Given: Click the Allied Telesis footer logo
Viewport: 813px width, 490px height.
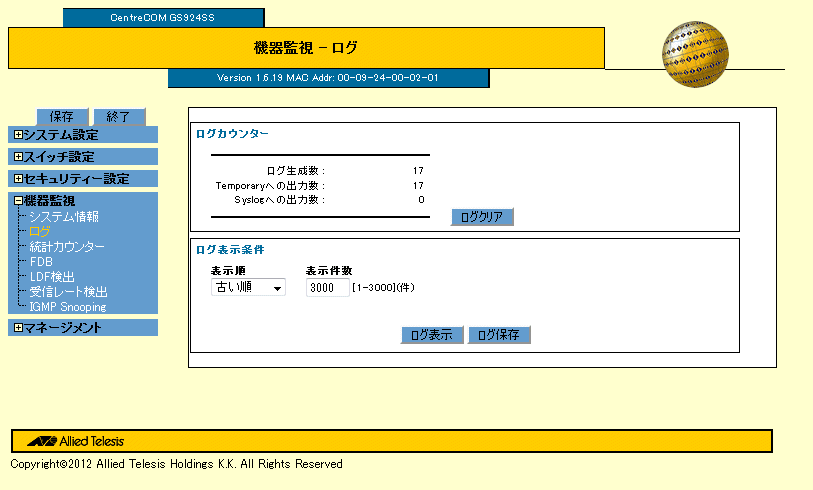Looking at the screenshot, I should point(76,441).
